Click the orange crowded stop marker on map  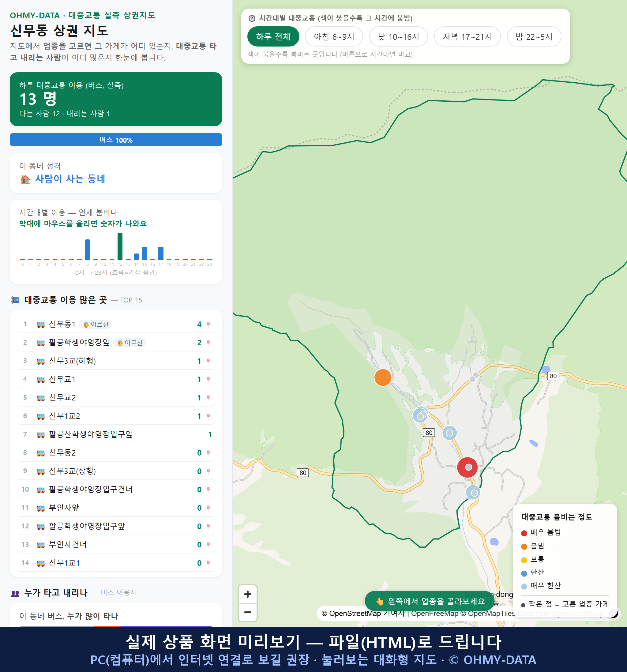(383, 377)
